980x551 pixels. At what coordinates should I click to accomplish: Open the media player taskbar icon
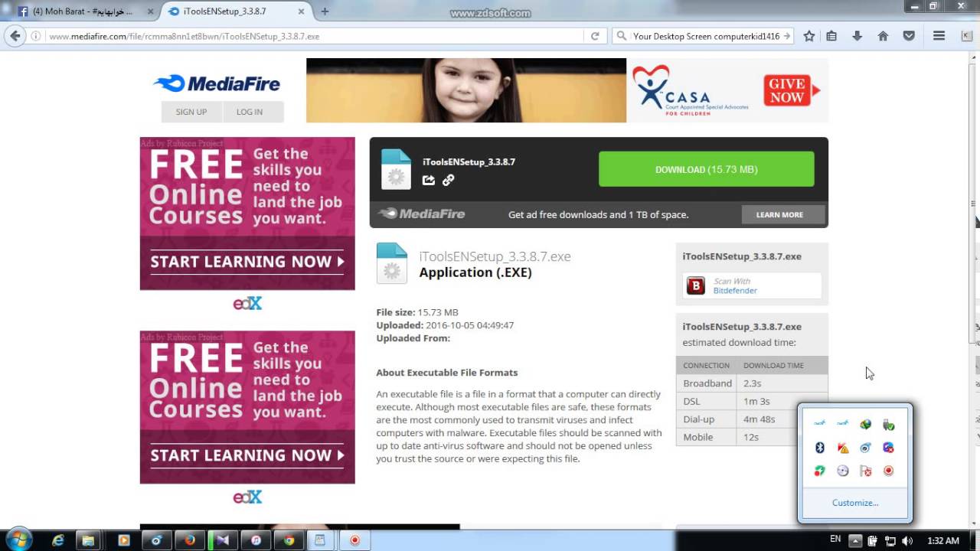point(123,540)
